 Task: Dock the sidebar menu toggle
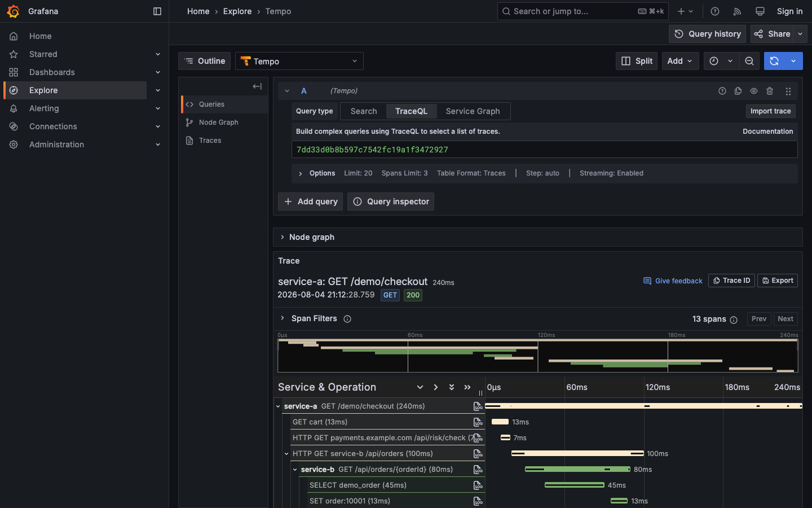click(157, 11)
